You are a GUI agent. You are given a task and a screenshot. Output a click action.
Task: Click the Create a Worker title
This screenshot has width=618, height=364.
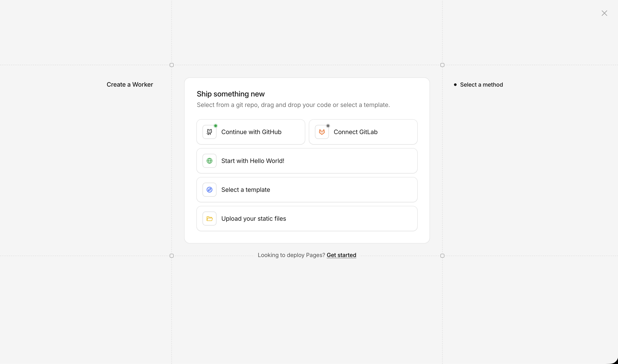(130, 85)
